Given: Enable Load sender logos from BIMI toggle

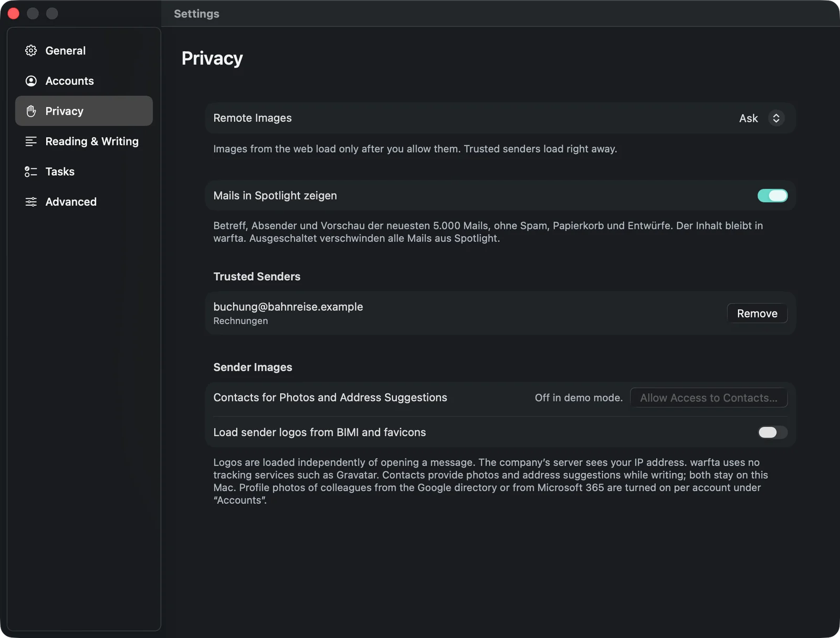Looking at the screenshot, I should click(x=772, y=432).
